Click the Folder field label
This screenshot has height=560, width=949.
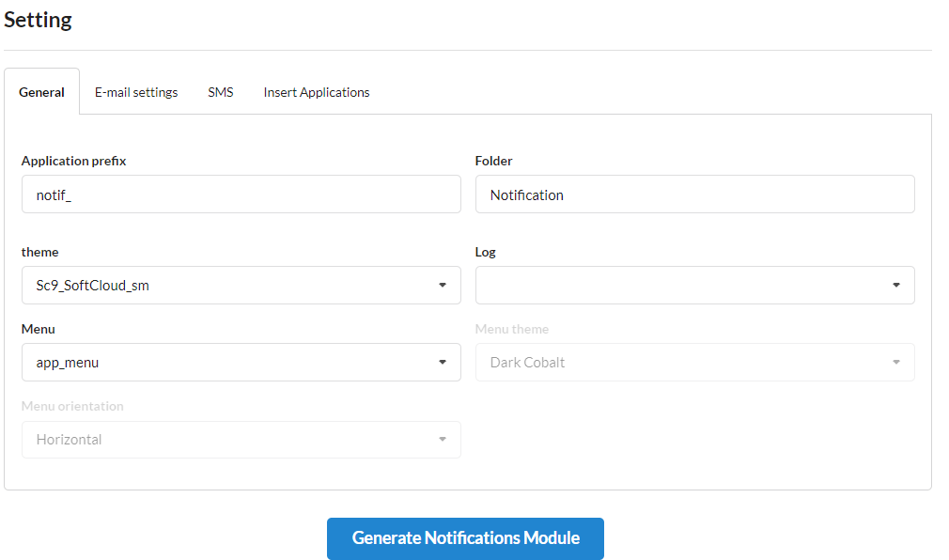494,161
